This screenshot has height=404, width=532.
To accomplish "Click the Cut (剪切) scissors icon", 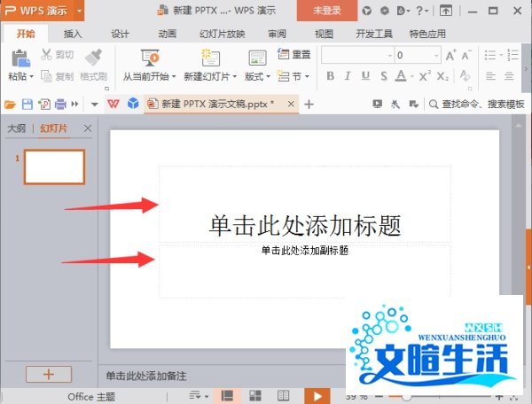I will pyautogui.click(x=46, y=54).
